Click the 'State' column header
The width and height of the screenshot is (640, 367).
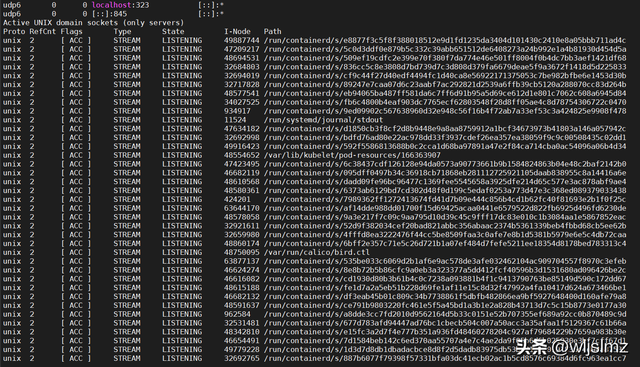point(173,31)
